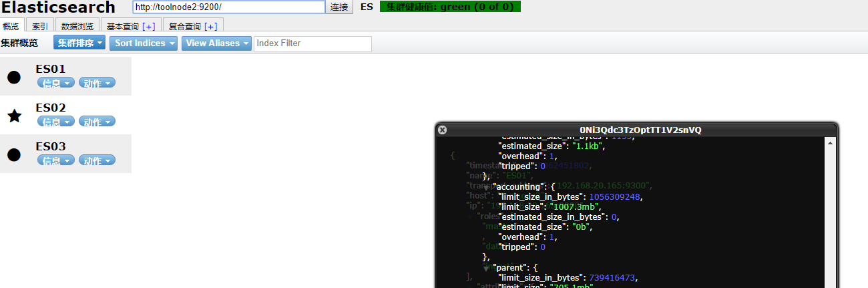
Task: Add a new 复合查询 tab with [+]
Action: pyautogui.click(x=210, y=26)
